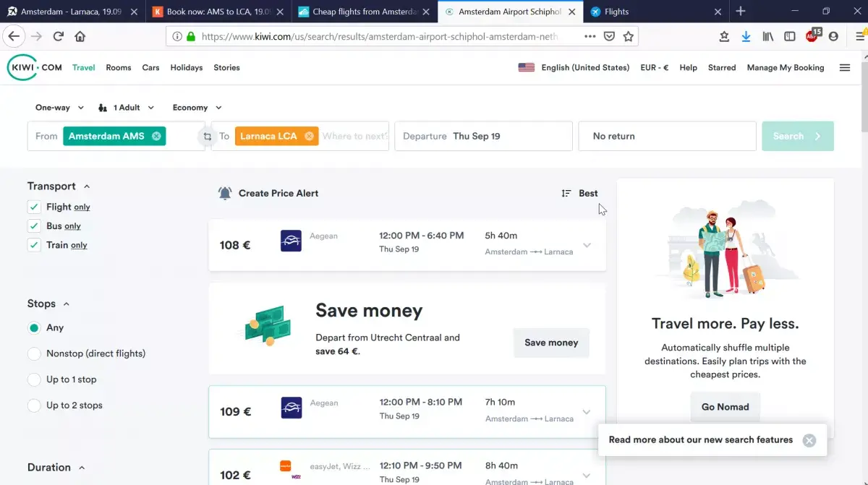This screenshot has height=485, width=868.
Task: Collapse the Transport filter section
Action: (88, 186)
